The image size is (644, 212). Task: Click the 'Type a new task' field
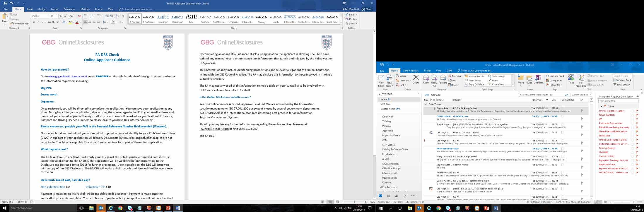point(618,101)
